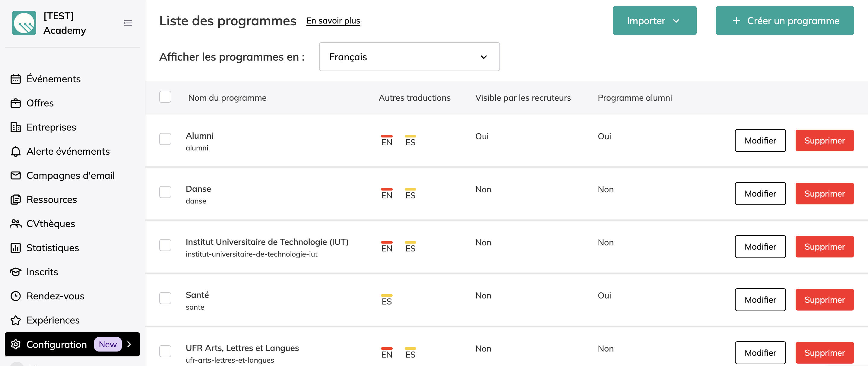
Task: Click the Entreprises building icon
Action: click(15, 127)
